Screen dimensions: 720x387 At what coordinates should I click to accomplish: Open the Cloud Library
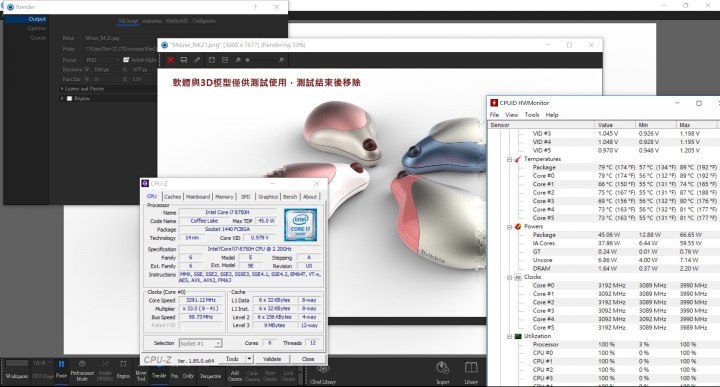323,374
